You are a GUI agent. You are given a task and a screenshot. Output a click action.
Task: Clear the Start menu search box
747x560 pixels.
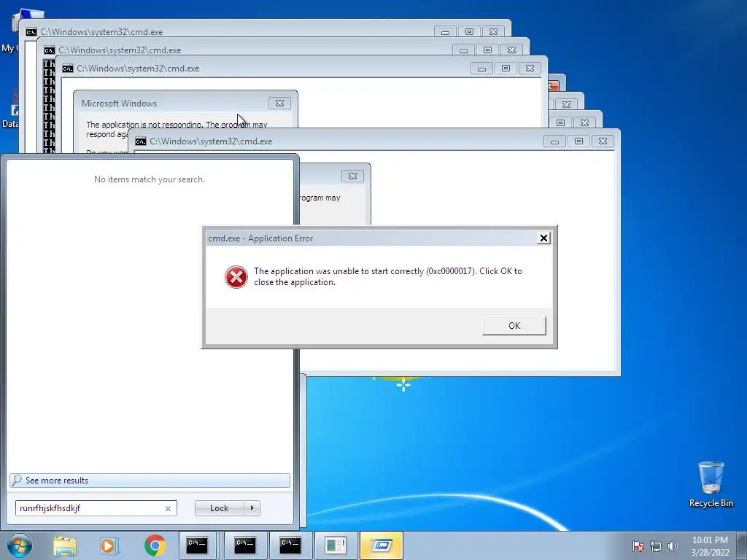click(168, 508)
